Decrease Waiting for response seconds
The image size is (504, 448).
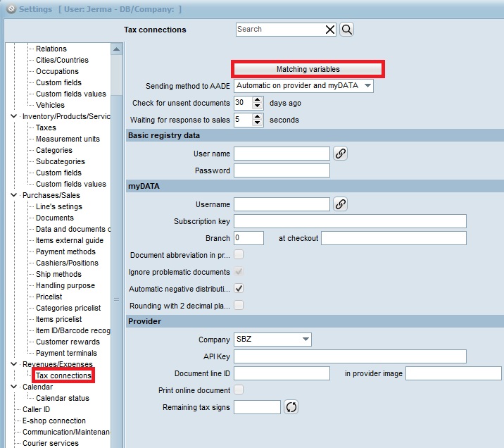tap(257, 123)
